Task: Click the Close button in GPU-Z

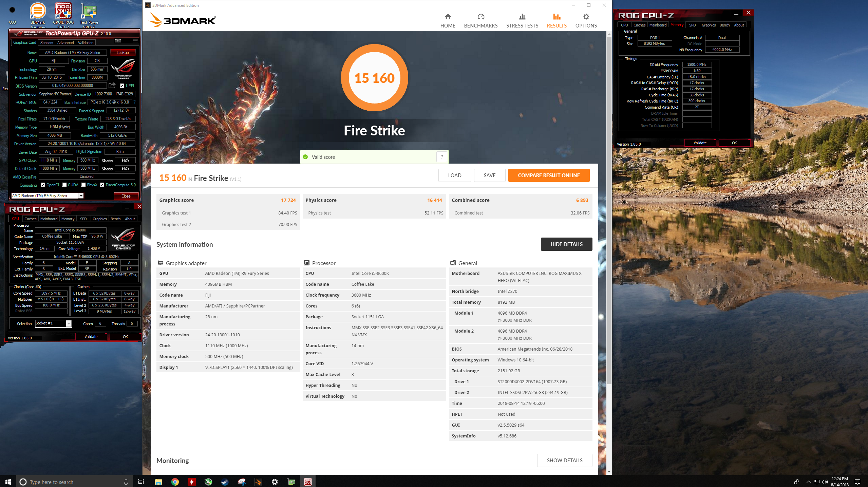Action: (x=126, y=196)
